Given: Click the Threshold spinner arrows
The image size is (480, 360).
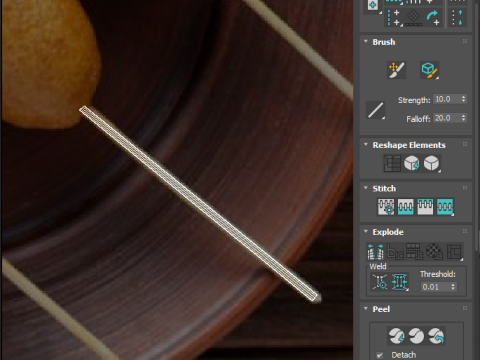Looking at the screenshot, I should coord(453,287).
